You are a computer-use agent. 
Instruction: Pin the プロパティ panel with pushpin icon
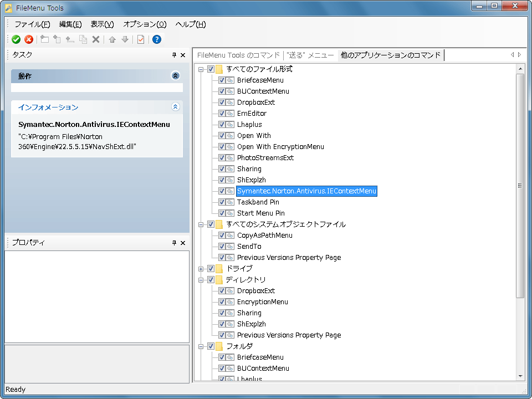[x=175, y=243]
